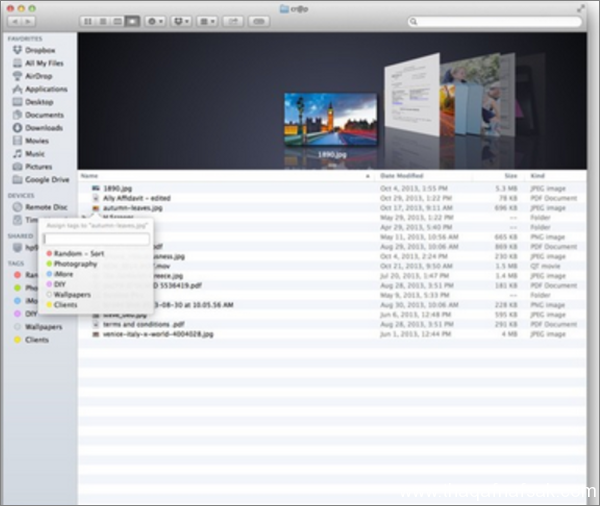Open Documents folder in sidebar

[38, 115]
